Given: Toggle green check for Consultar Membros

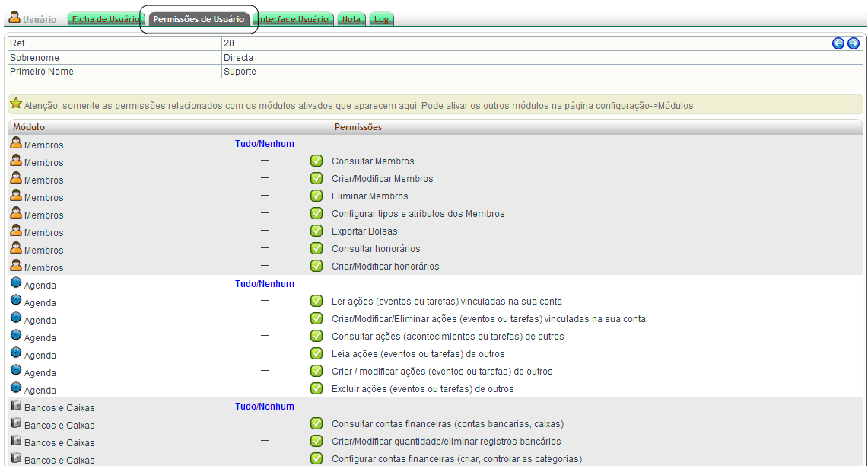Looking at the screenshot, I should coord(316,161).
